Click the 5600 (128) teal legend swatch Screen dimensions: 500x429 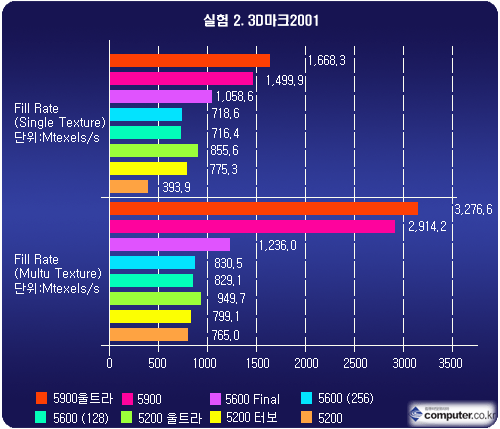[x=41, y=417]
